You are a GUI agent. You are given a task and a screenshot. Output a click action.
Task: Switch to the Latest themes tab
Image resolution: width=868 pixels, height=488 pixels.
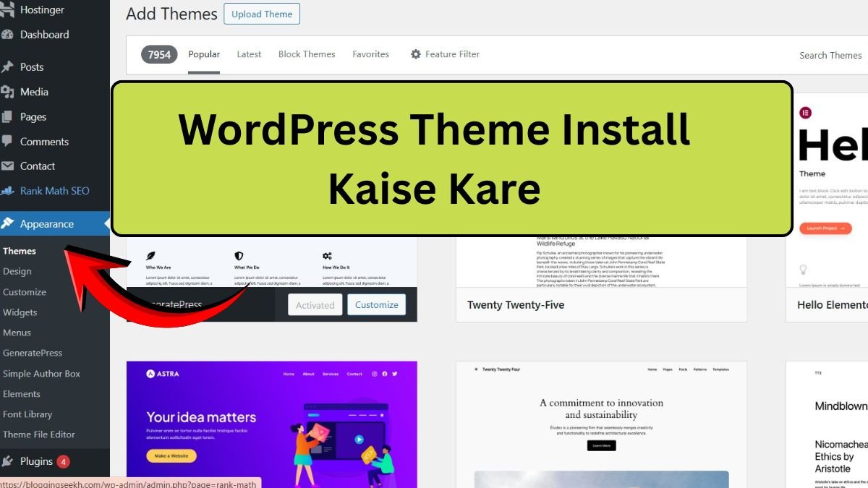(x=249, y=53)
